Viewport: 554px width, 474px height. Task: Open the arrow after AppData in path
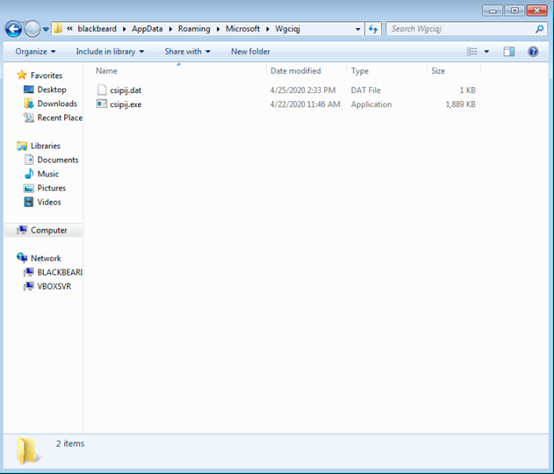tap(170, 29)
